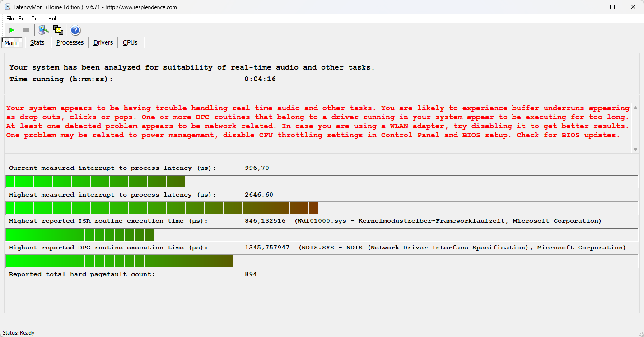This screenshot has width=644, height=337.
Task: Show the Drivers tab
Action: (103, 42)
